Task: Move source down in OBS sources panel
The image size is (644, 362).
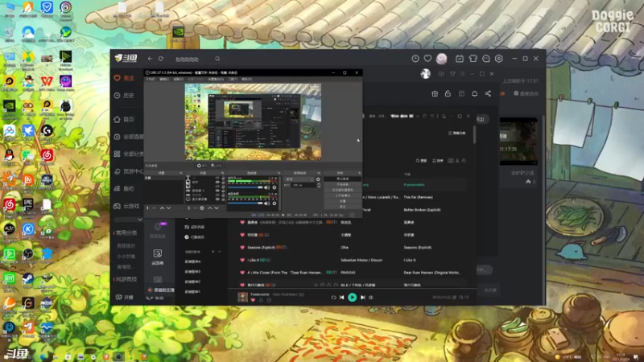Action: (217, 208)
